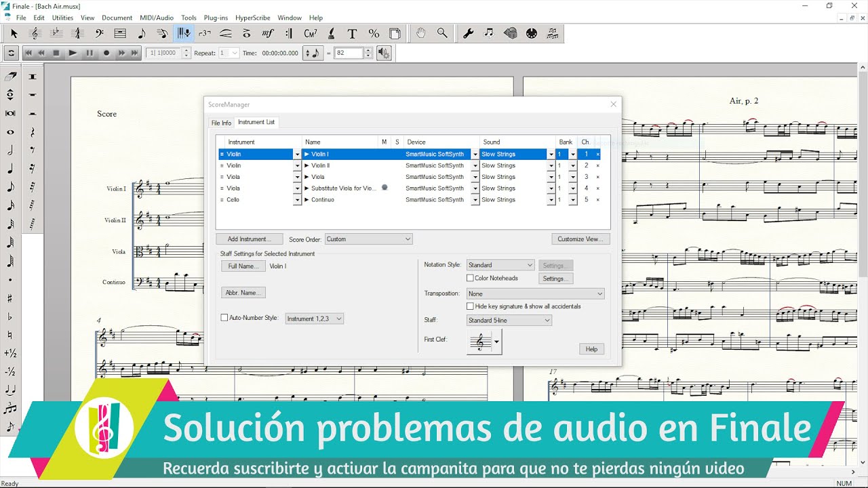868x488 pixels.
Task: Expand the Violin I name row triangle
Action: (x=307, y=155)
